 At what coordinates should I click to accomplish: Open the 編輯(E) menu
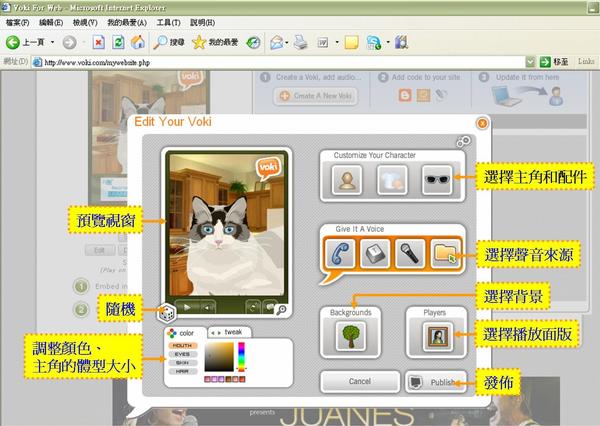pos(51,23)
